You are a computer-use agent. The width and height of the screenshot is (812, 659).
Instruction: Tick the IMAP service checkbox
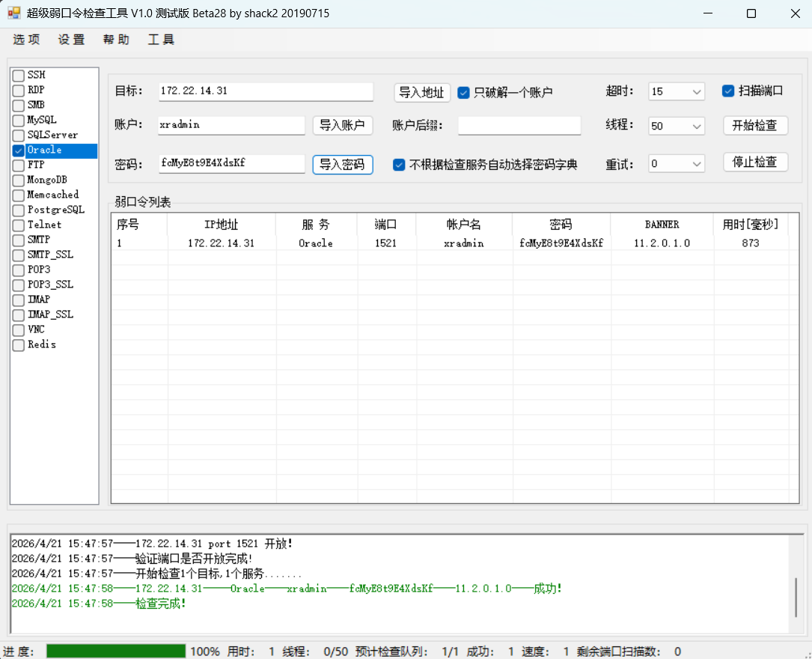pyautogui.click(x=19, y=300)
